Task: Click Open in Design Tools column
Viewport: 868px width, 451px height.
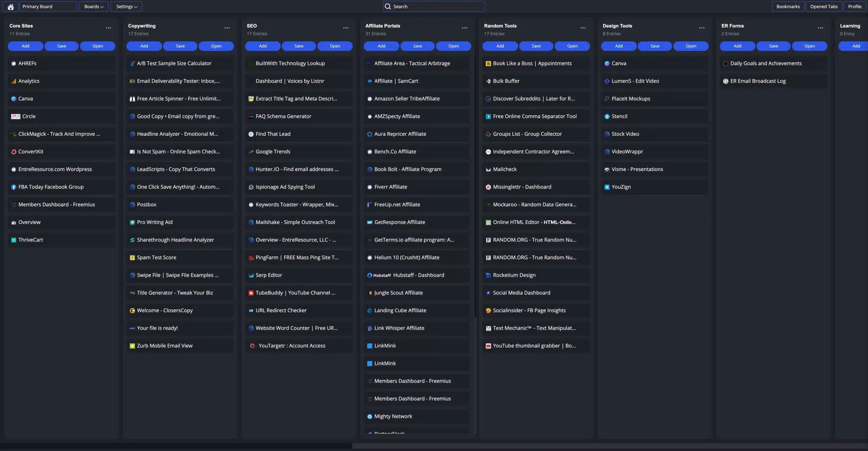Action: tap(691, 46)
